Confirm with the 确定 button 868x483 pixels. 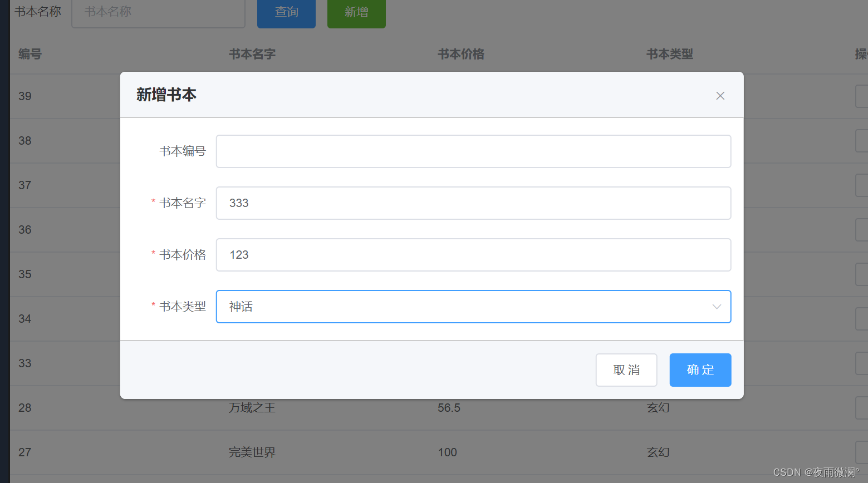point(700,370)
